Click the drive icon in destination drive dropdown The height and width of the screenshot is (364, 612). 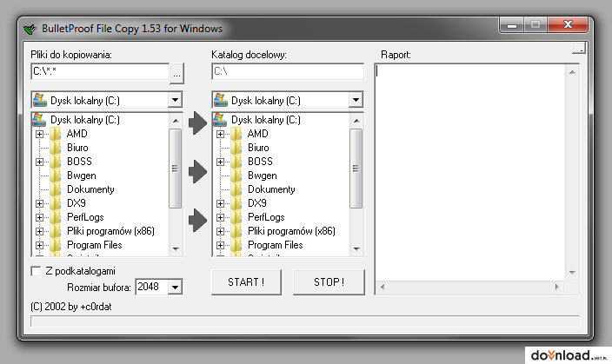click(221, 100)
